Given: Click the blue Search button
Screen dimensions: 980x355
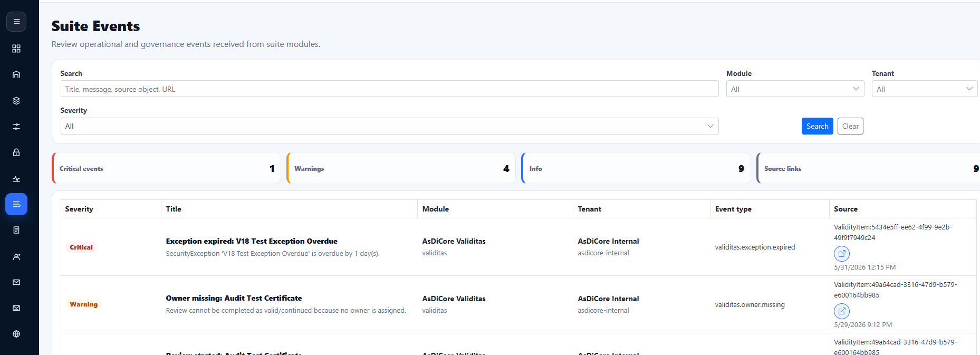Looking at the screenshot, I should tap(817, 126).
